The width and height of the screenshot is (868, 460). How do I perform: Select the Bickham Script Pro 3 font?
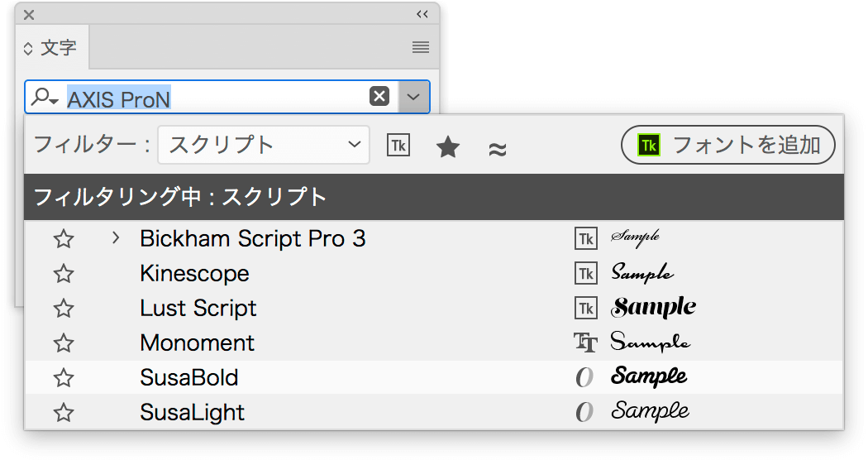click(x=252, y=239)
